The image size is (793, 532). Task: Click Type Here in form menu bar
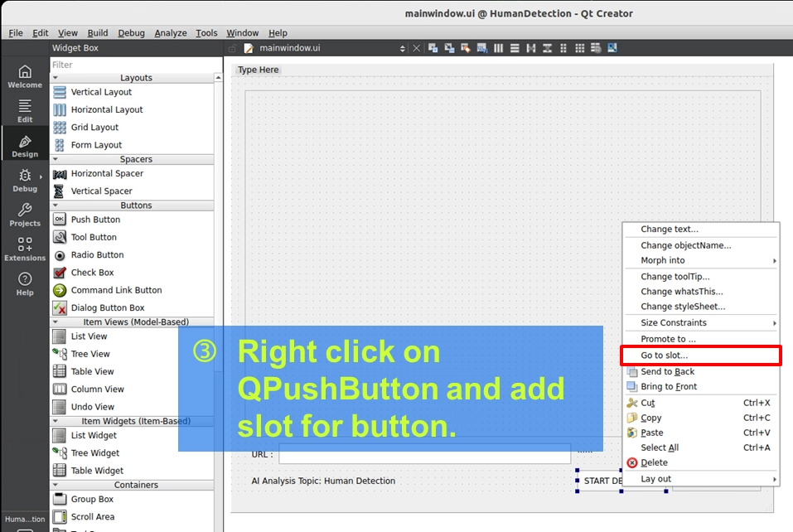coord(258,70)
